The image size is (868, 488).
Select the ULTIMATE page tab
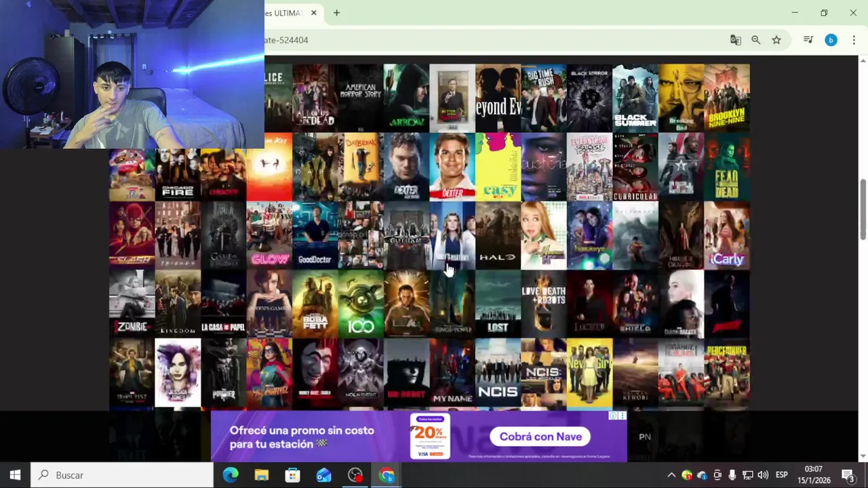[x=285, y=13]
